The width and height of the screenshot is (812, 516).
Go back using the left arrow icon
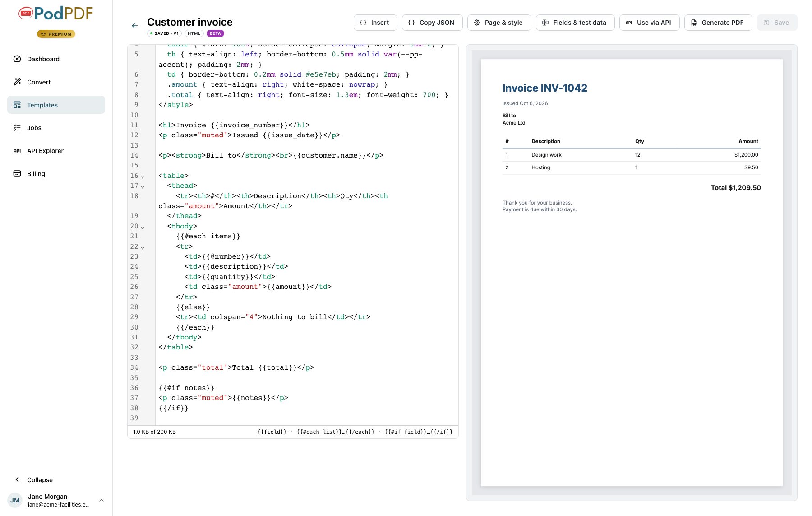coord(134,26)
